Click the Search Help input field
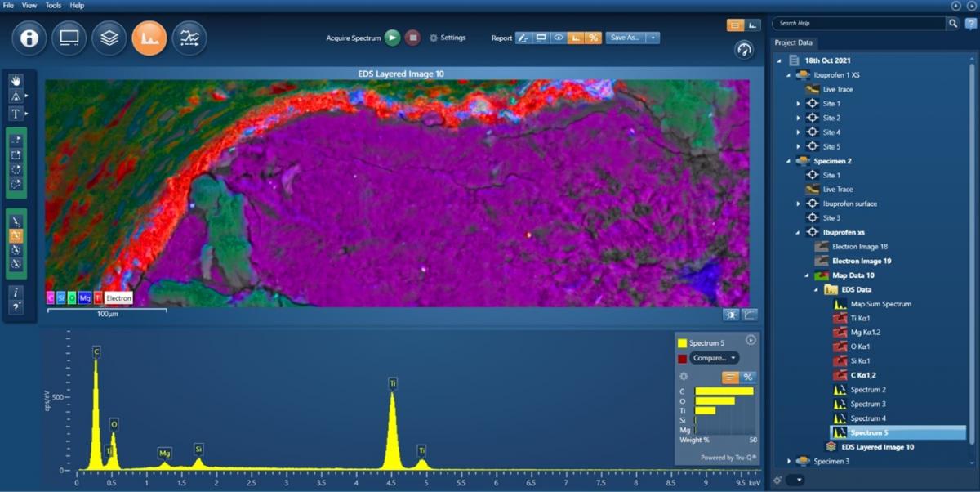This screenshot has width=980, height=492. 859,24
